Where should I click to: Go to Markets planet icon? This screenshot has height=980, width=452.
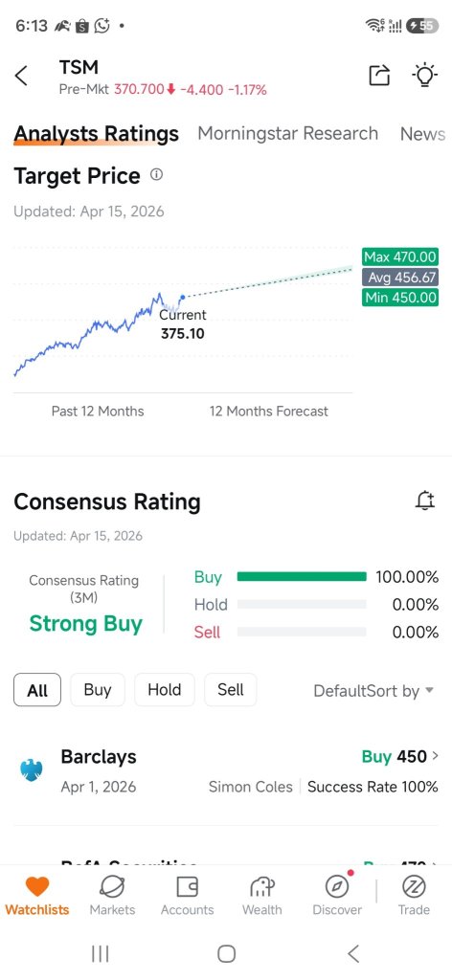click(x=112, y=886)
